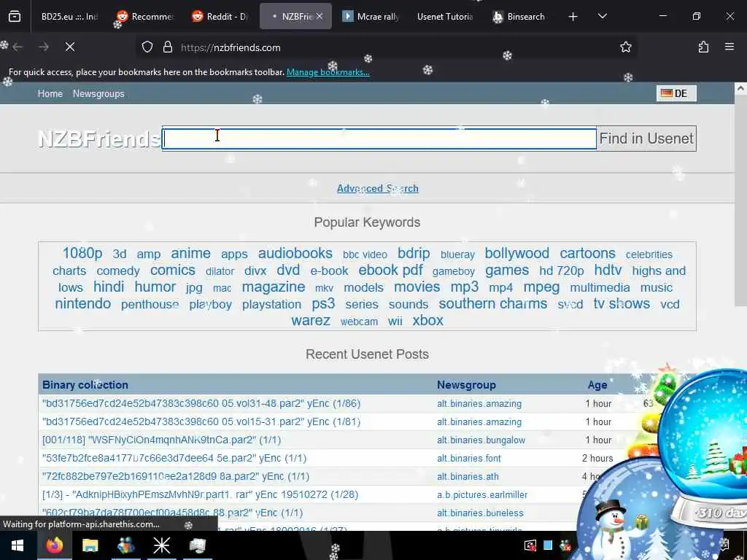Image resolution: width=747 pixels, height=560 pixels.
Task: Select the southern charms keyword
Action: pos(492,304)
